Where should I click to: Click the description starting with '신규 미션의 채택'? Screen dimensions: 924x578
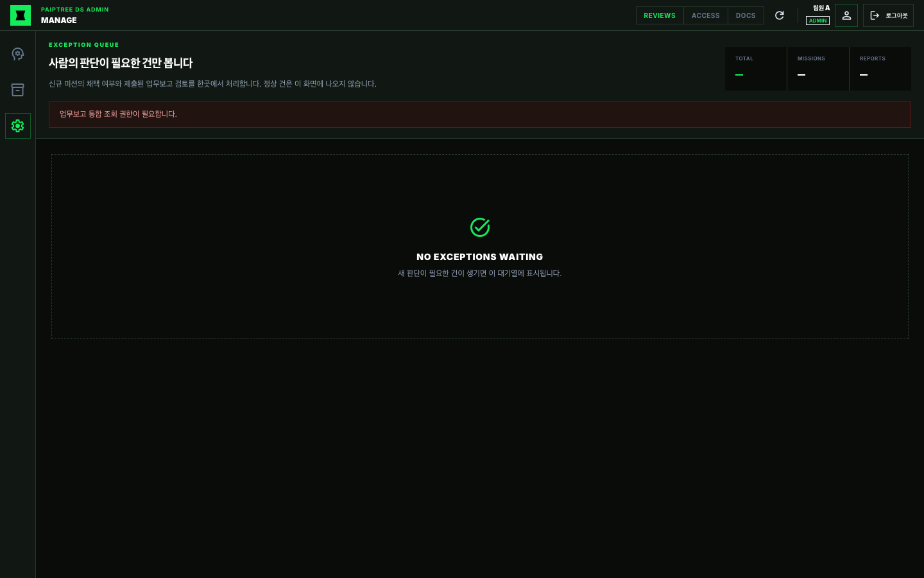coord(212,84)
